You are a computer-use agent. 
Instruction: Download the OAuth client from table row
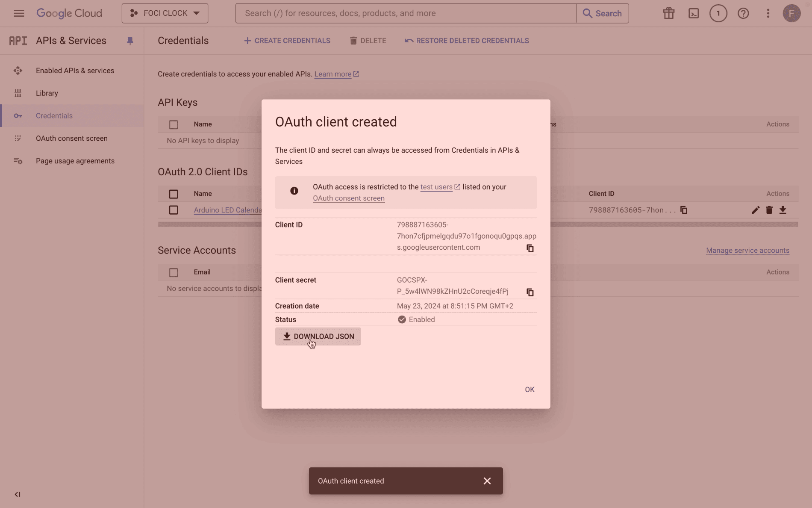(783, 210)
